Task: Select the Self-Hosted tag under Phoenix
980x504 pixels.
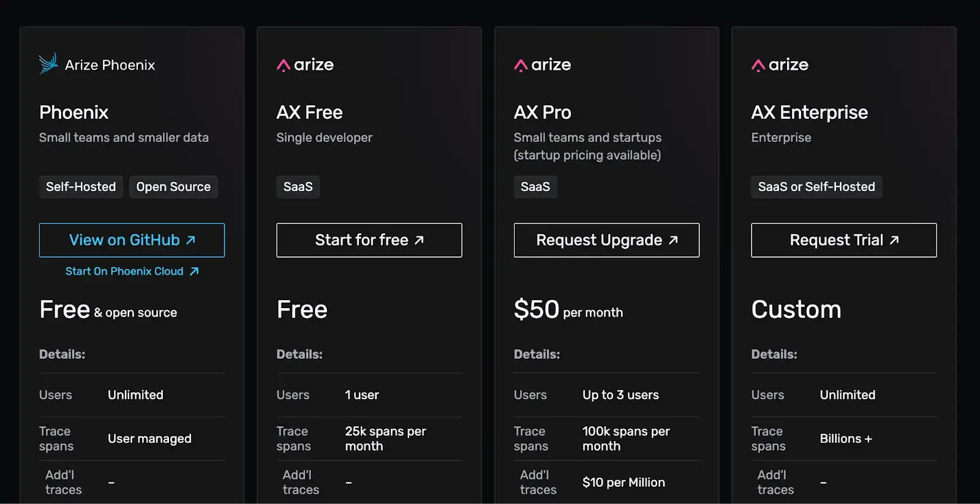Action: [x=81, y=187]
